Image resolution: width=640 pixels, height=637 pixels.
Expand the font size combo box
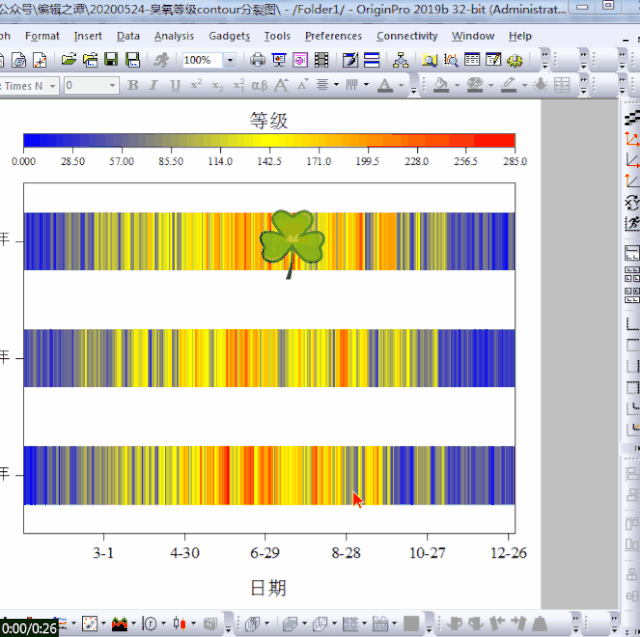pos(111,86)
